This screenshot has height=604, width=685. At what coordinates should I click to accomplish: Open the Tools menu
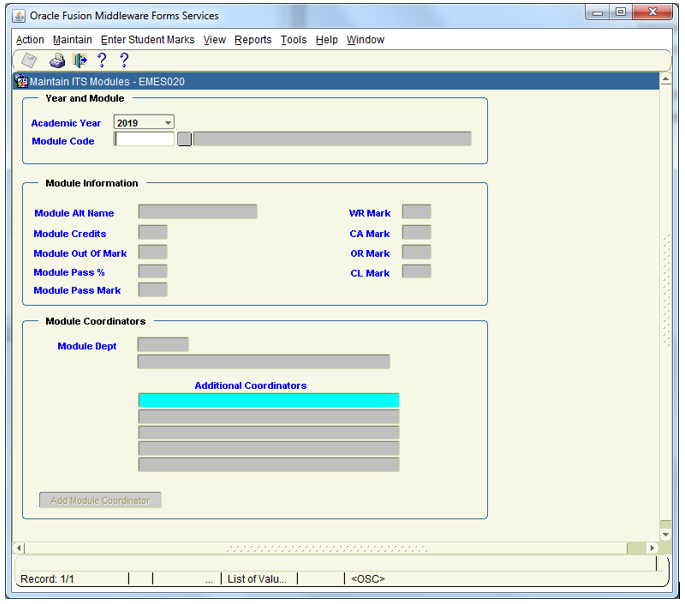[293, 40]
